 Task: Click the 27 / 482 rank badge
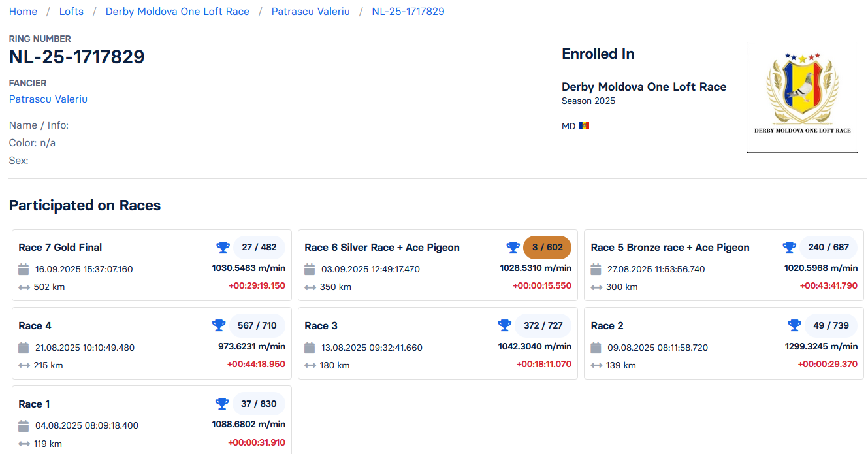pyautogui.click(x=259, y=248)
